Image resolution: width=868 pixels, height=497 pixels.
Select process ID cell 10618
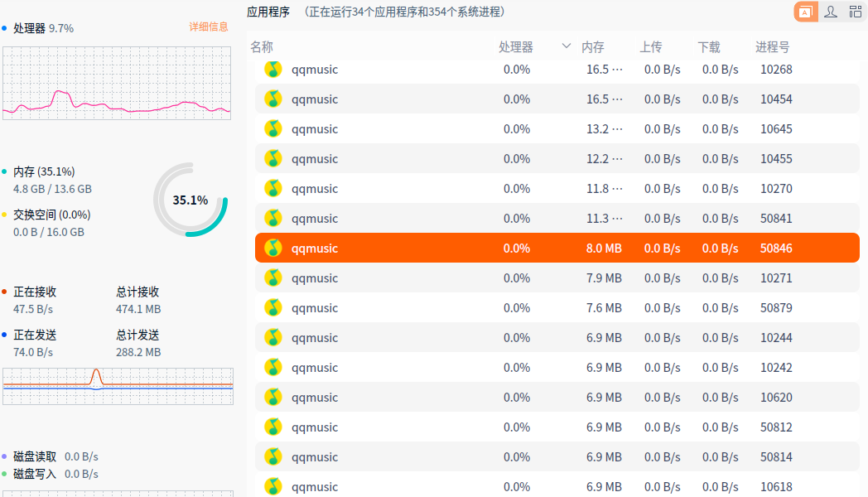click(x=776, y=487)
